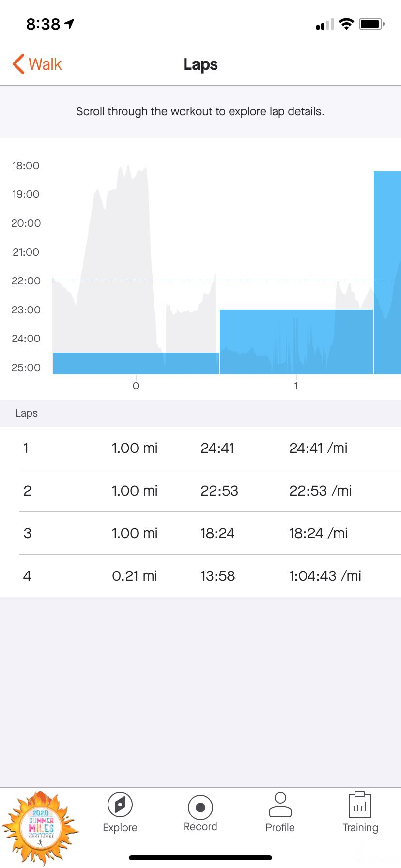Switch to the Explore tab label
This screenshot has width=401, height=868.
tap(120, 828)
